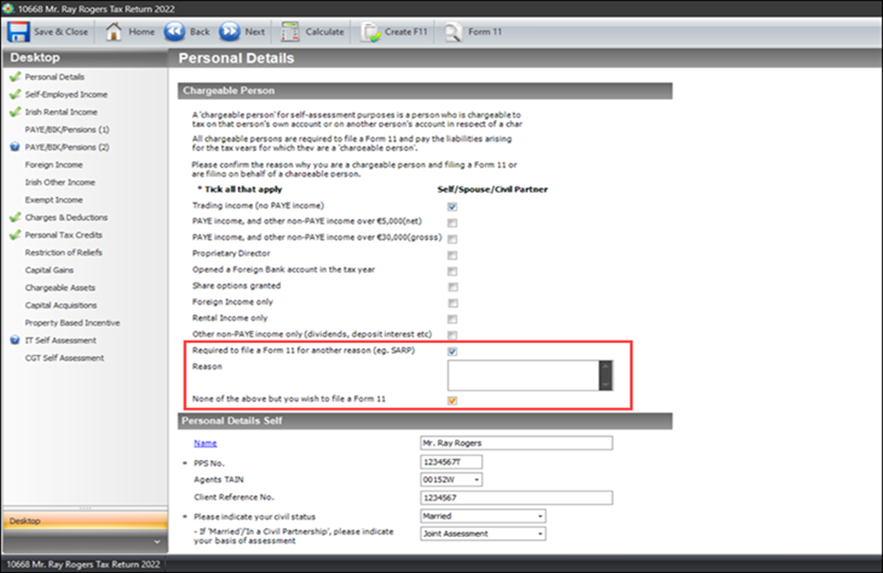The height and width of the screenshot is (573, 883).
Task: Untick the Trading income (no PAYE income) checkbox
Action: (452, 206)
